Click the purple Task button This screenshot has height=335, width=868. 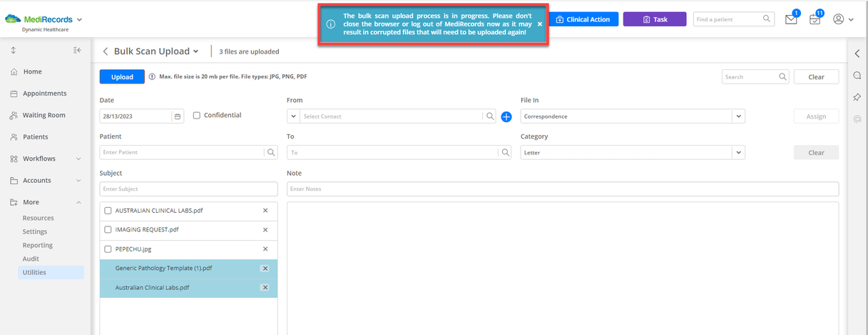pyautogui.click(x=655, y=19)
